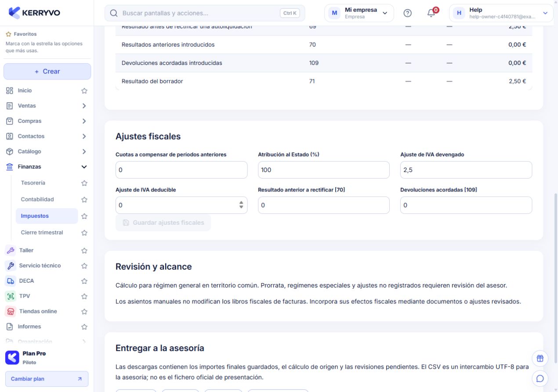Image resolution: width=558 pixels, height=392 pixels.
Task: Click Cambiar plan
Action: click(x=47, y=379)
